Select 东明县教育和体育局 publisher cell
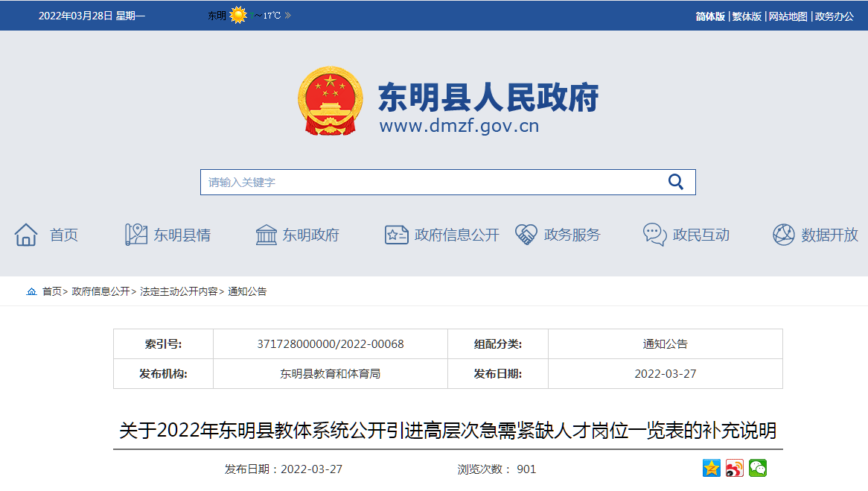This screenshot has width=868, height=491. pos(331,374)
